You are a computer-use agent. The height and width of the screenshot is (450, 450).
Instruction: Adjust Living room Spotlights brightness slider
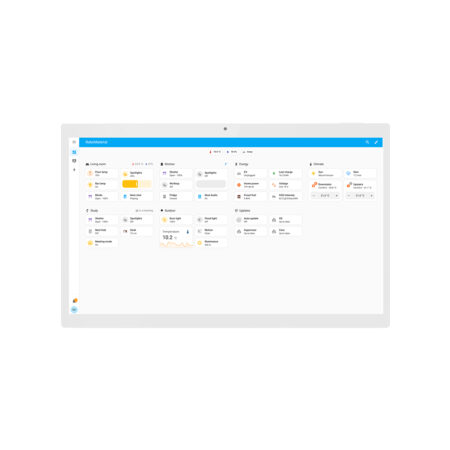(137, 184)
